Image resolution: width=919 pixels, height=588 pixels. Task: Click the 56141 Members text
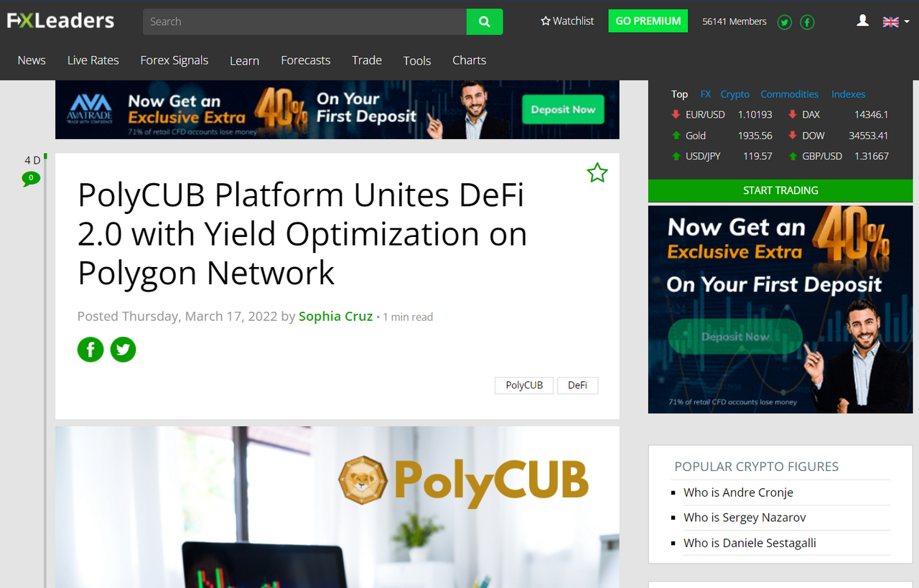(734, 22)
